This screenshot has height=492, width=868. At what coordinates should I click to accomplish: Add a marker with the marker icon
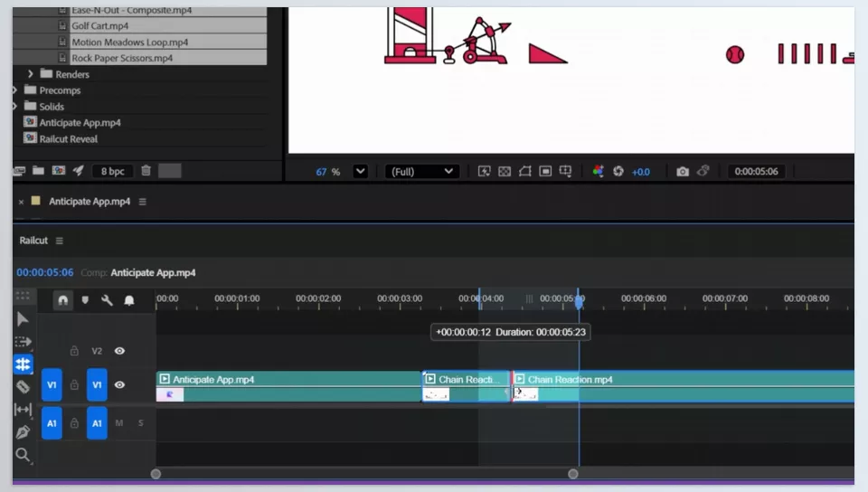(85, 300)
